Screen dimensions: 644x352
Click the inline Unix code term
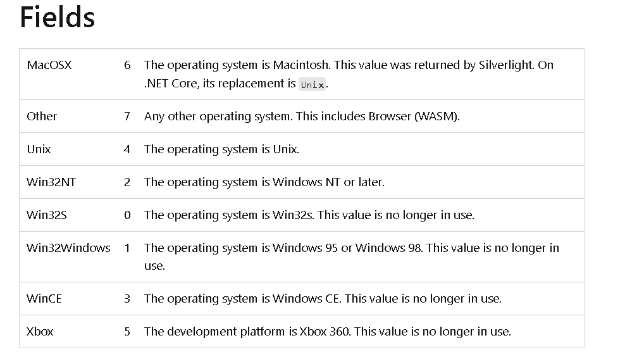[x=312, y=84]
